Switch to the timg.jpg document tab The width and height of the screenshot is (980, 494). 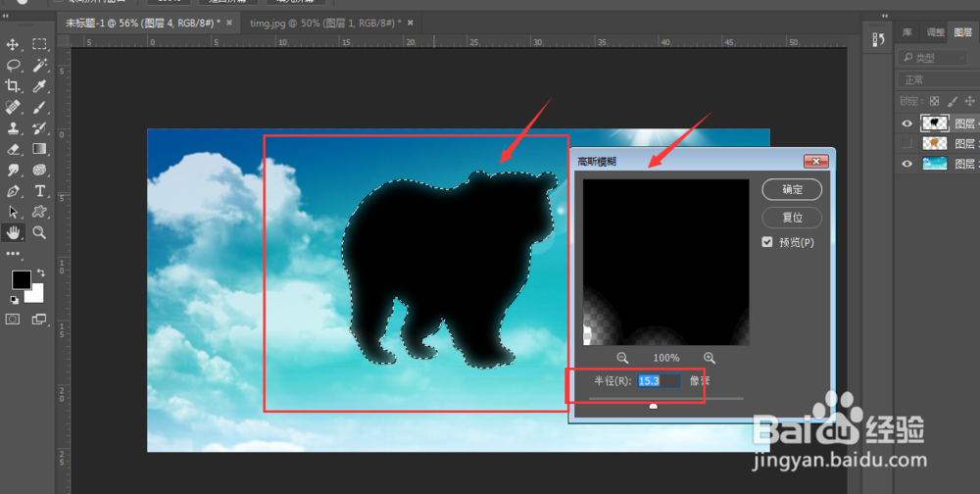point(325,23)
